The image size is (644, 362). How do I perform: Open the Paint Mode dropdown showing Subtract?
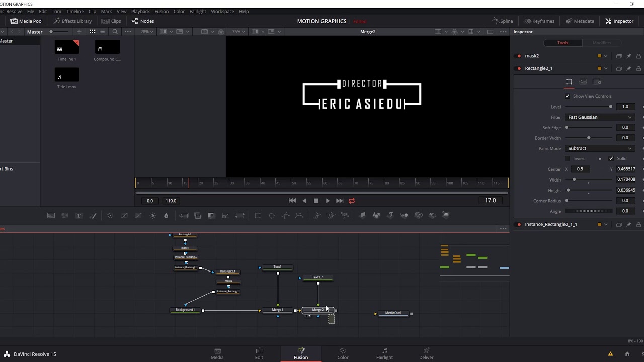(x=599, y=148)
